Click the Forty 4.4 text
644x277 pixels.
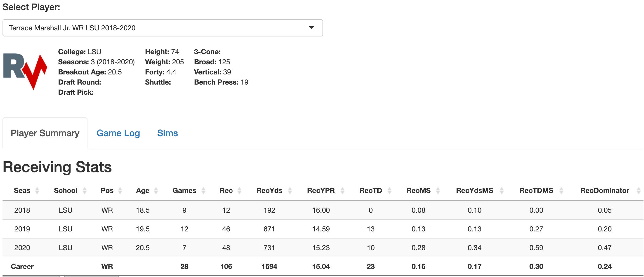160,72
